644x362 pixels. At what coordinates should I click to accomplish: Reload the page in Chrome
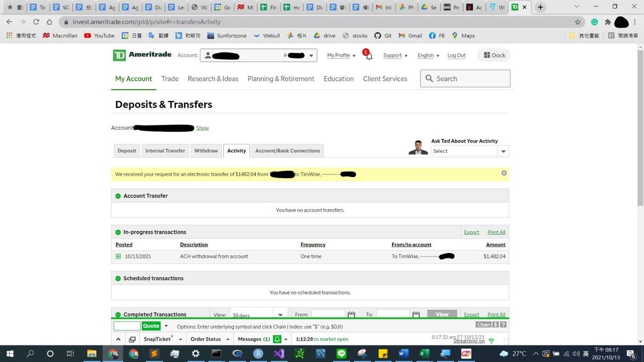[36, 22]
